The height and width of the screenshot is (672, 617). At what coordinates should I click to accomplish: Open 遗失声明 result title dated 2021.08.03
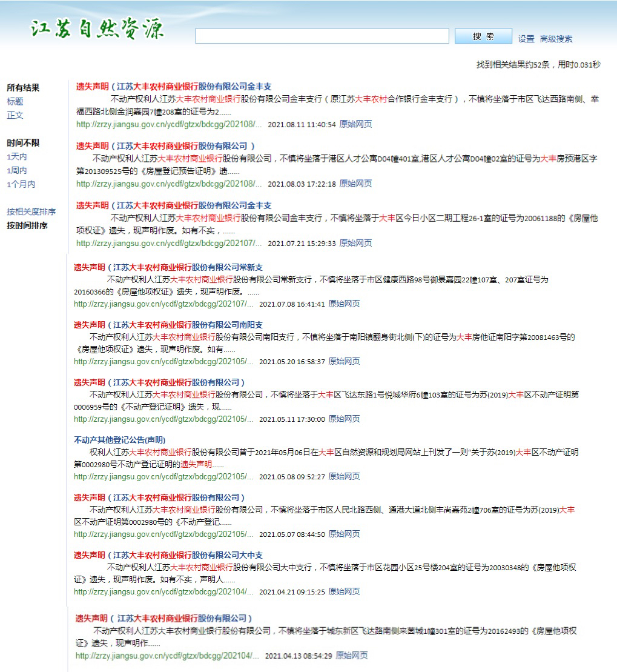tap(166, 146)
